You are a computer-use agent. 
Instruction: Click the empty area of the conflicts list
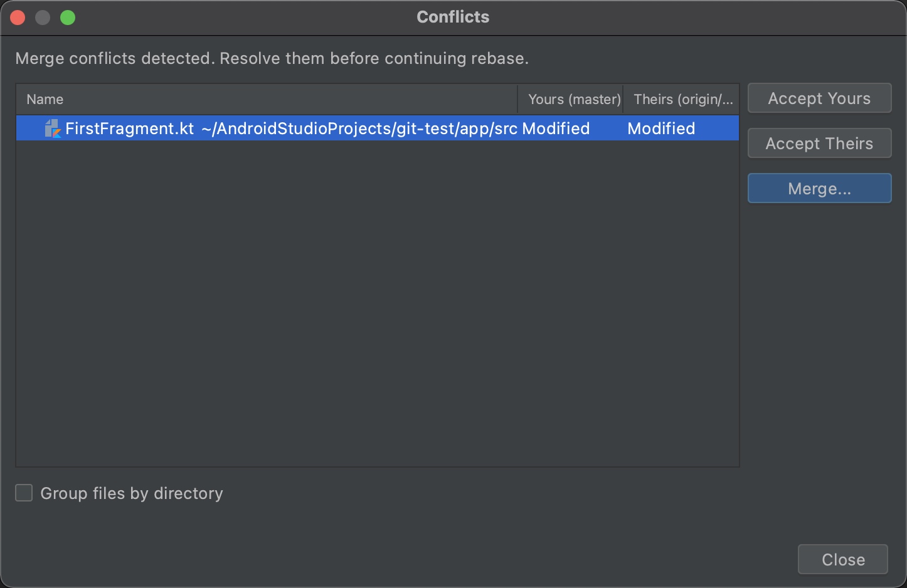coord(376,301)
